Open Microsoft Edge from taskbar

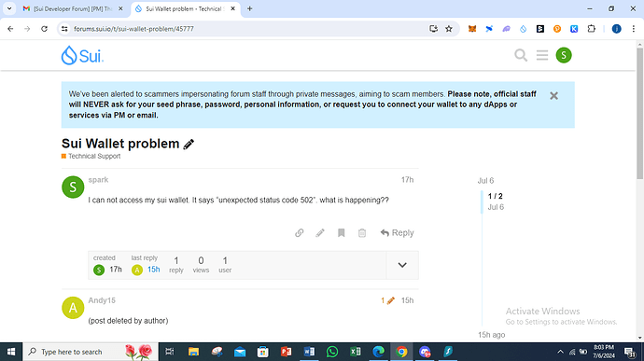click(x=378, y=352)
